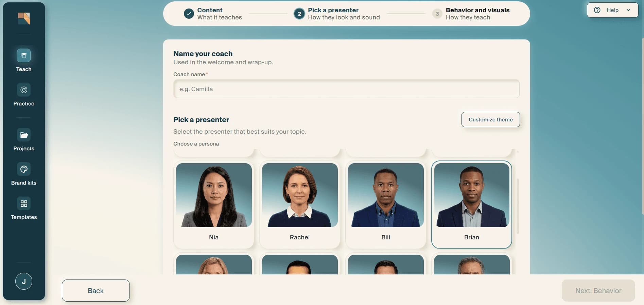Click the page vertical scrollbar
The height and width of the screenshot is (305, 644).
pyautogui.click(x=642, y=126)
